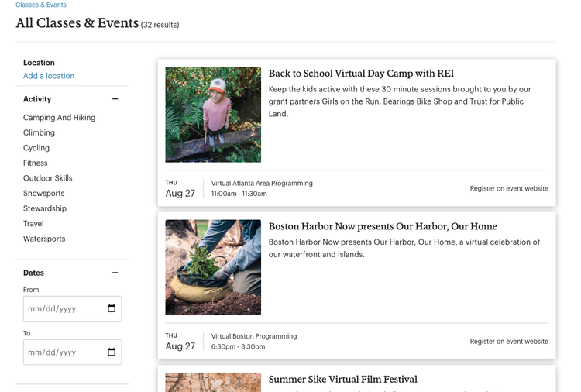Click the (32 results) count text
The height and width of the screenshot is (392, 581).
point(160,25)
